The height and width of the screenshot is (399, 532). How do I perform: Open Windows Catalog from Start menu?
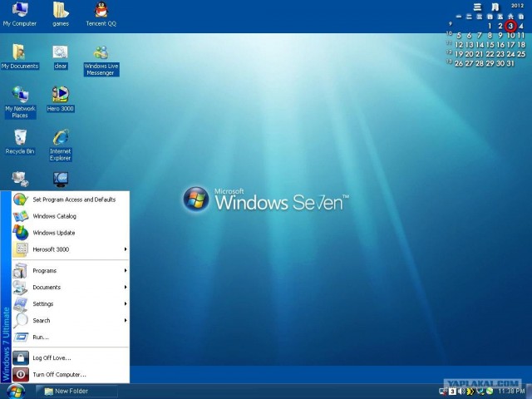tap(71, 216)
